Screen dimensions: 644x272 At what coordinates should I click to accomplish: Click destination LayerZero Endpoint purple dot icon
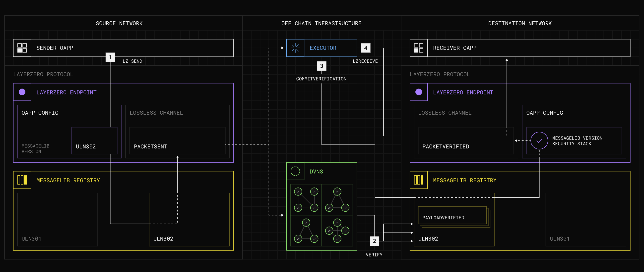coord(418,92)
